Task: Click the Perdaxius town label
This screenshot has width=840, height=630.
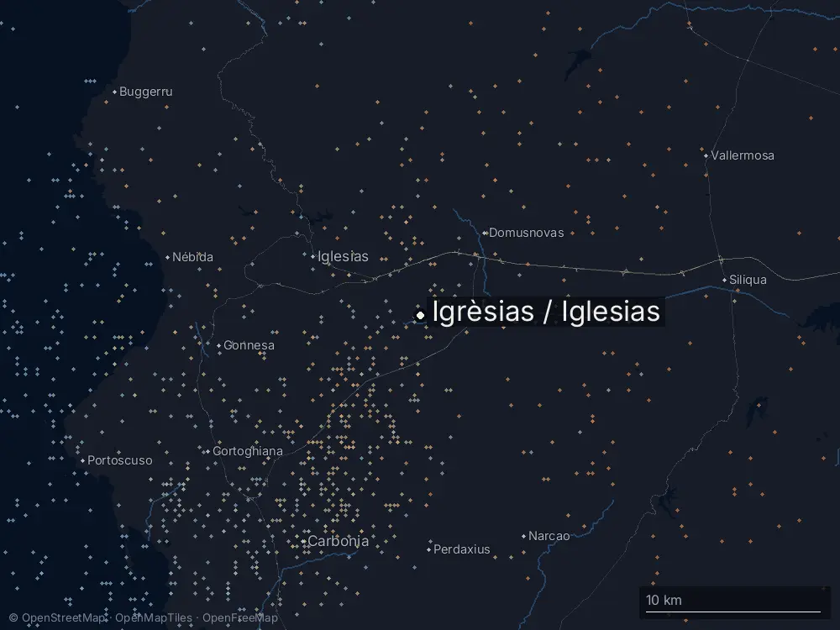Action: pyautogui.click(x=461, y=549)
